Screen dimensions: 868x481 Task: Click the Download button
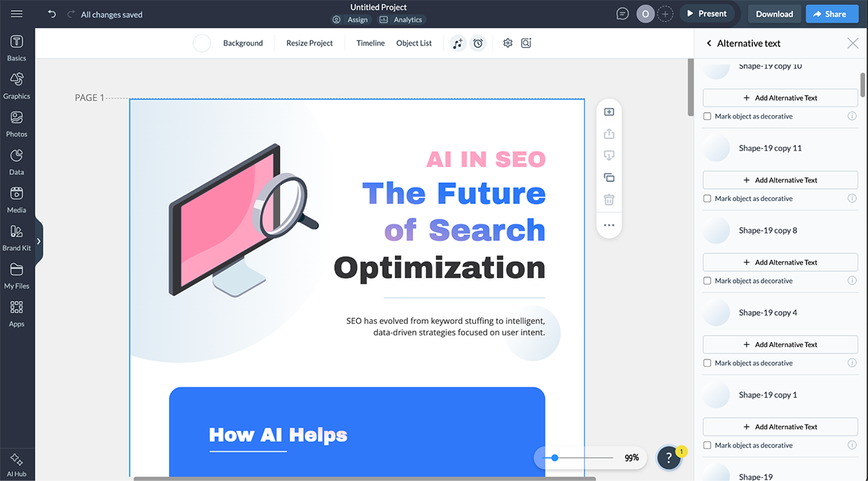[774, 13]
